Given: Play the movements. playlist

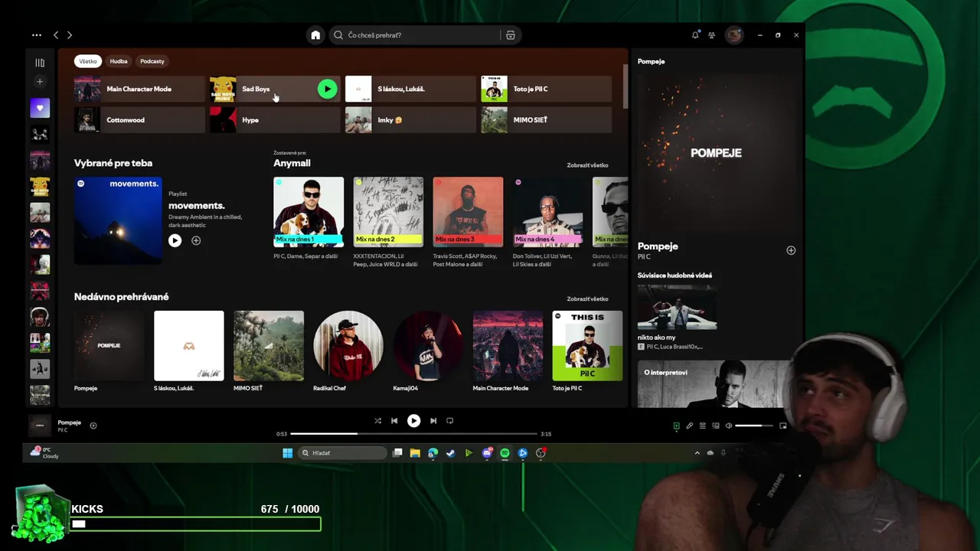Looking at the screenshot, I should [x=175, y=240].
